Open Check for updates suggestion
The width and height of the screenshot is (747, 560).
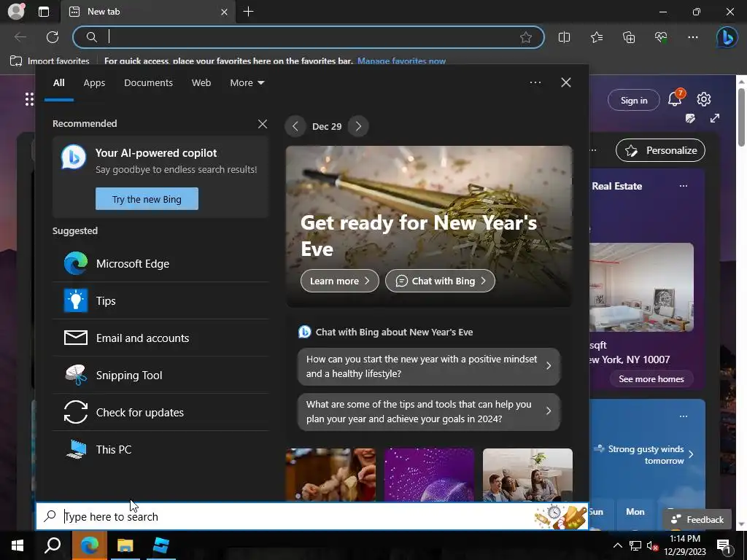[161, 413]
